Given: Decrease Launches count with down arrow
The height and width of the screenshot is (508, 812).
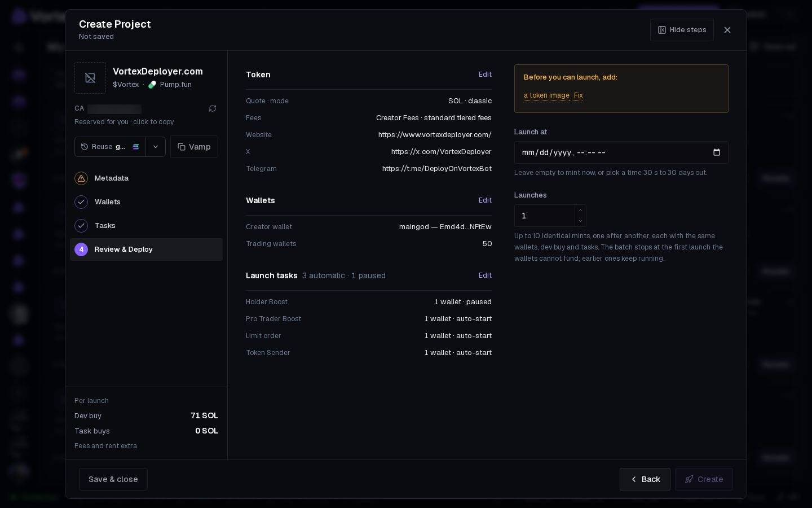Looking at the screenshot, I should [x=580, y=221].
